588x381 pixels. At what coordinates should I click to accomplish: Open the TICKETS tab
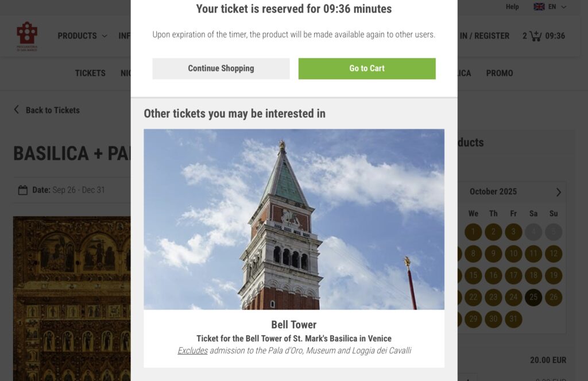point(90,73)
